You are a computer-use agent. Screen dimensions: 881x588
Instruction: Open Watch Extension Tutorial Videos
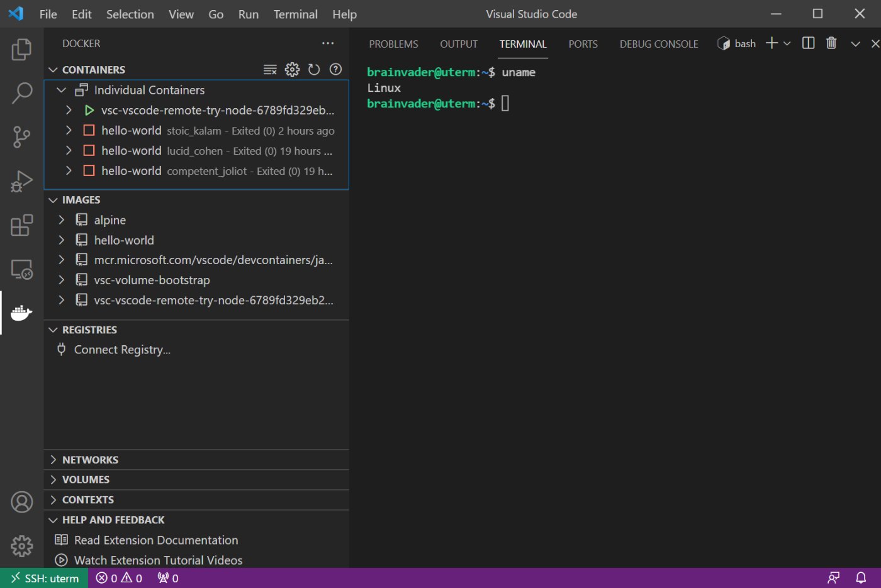tap(158, 560)
